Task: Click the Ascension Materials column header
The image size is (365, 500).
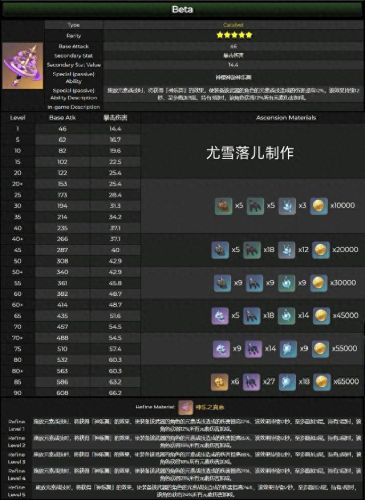Action: [286, 118]
